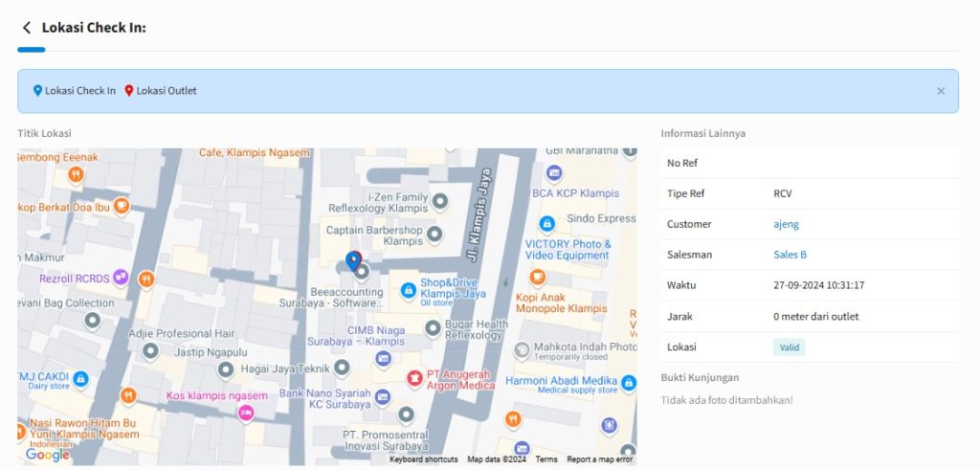
Task: Click the Jastip Ngapulu map pin
Action: (x=225, y=370)
